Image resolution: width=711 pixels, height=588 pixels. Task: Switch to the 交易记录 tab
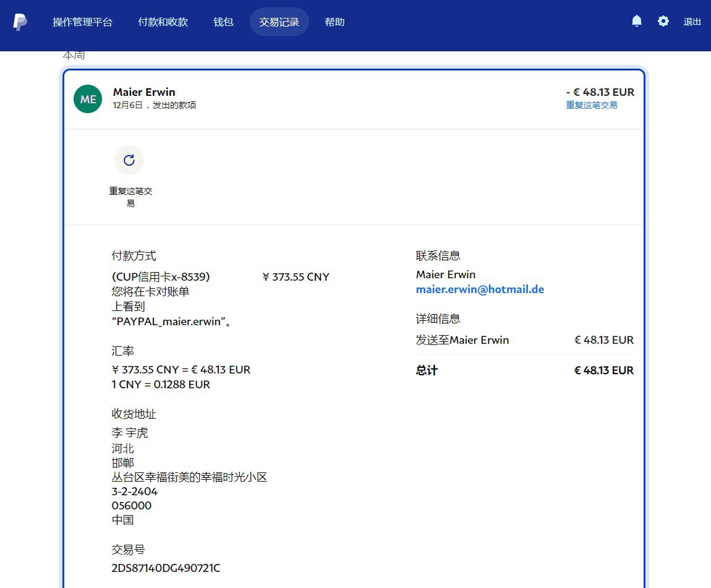[x=279, y=22]
